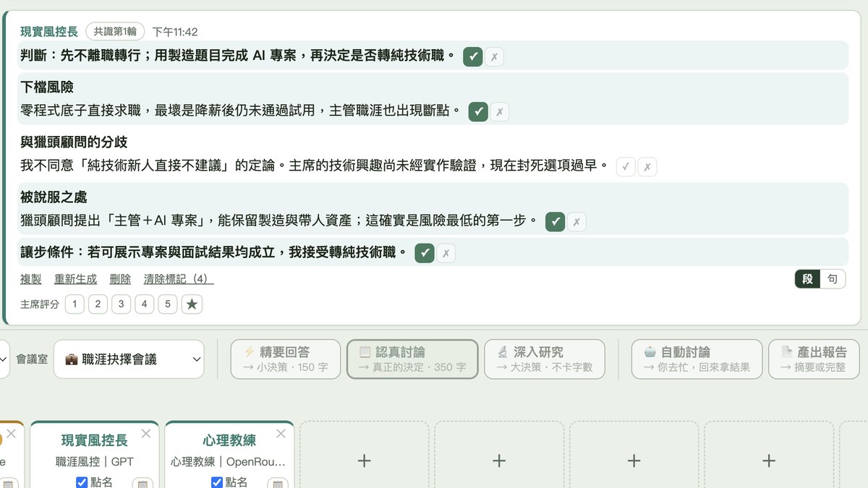Click the 與獵頭顧問的分歧 heading

click(x=74, y=142)
